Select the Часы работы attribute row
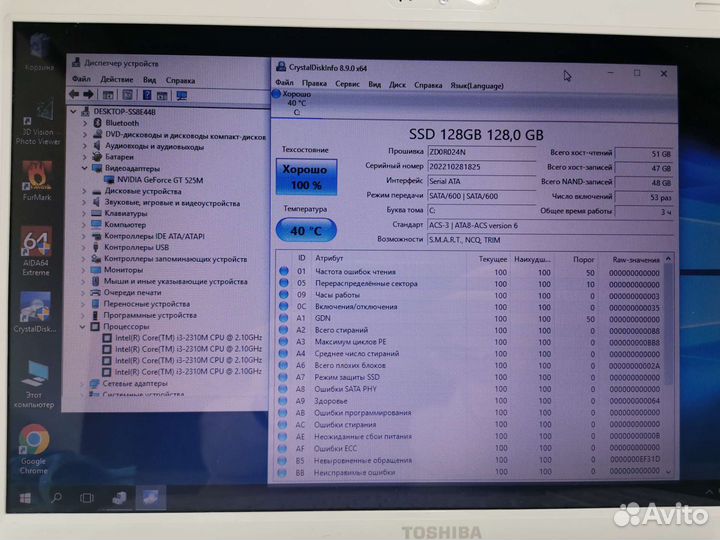Image resolution: width=720 pixels, height=540 pixels. pyautogui.click(x=470, y=295)
